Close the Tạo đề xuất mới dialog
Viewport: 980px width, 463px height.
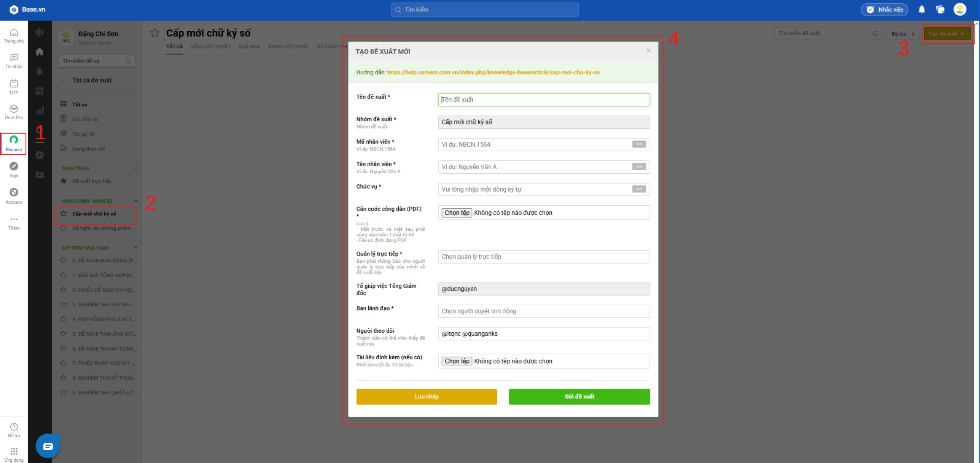[x=648, y=51]
